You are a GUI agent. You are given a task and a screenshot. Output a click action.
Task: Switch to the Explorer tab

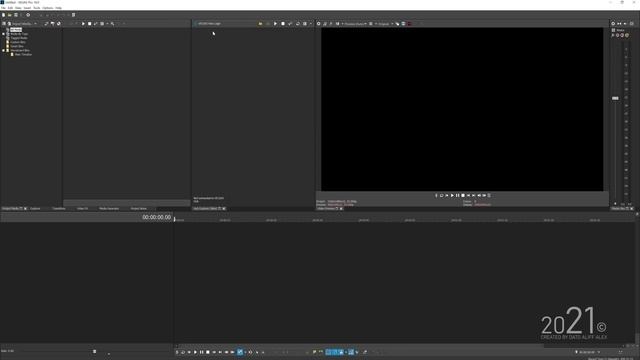tap(36, 209)
